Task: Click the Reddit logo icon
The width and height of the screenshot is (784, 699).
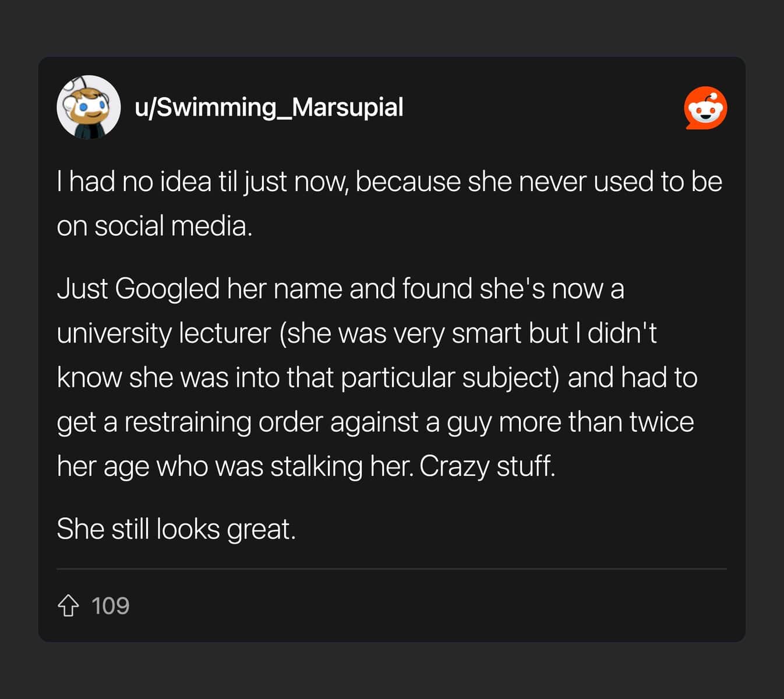Action: pyautogui.click(x=705, y=108)
